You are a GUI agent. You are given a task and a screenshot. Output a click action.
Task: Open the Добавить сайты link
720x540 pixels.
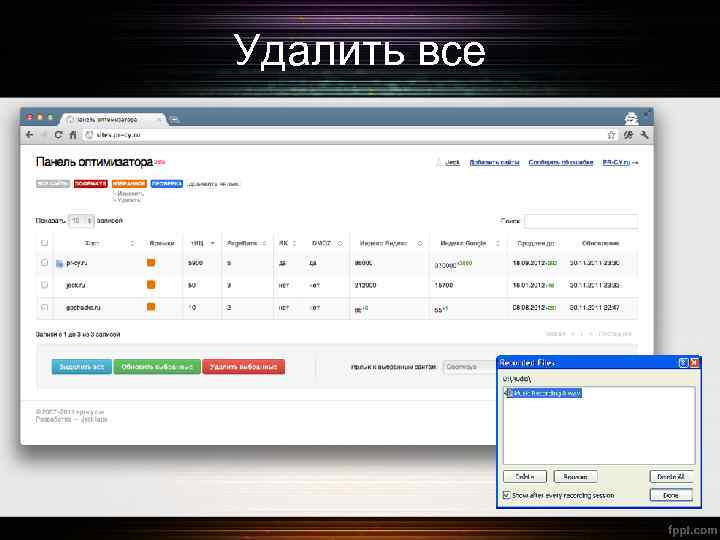tap(494, 163)
